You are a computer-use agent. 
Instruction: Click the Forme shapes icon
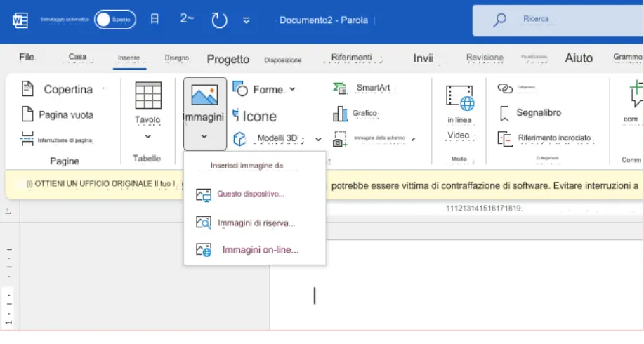[x=240, y=88]
